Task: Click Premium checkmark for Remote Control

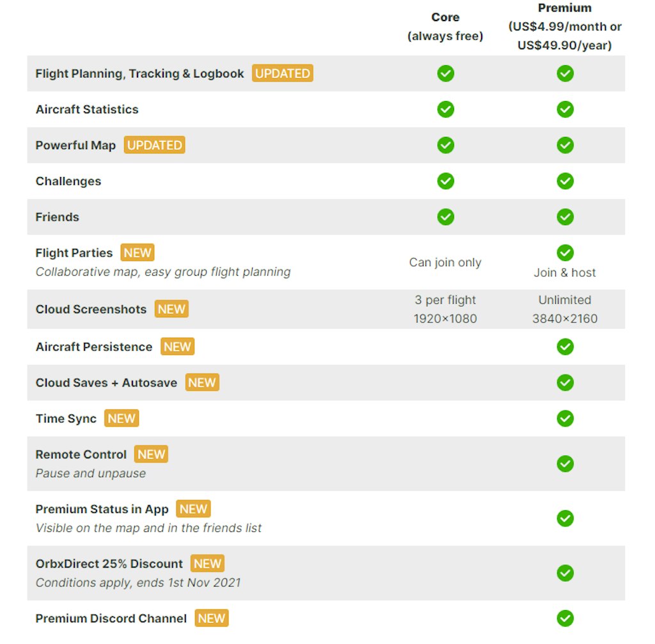Action: pos(565,464)
